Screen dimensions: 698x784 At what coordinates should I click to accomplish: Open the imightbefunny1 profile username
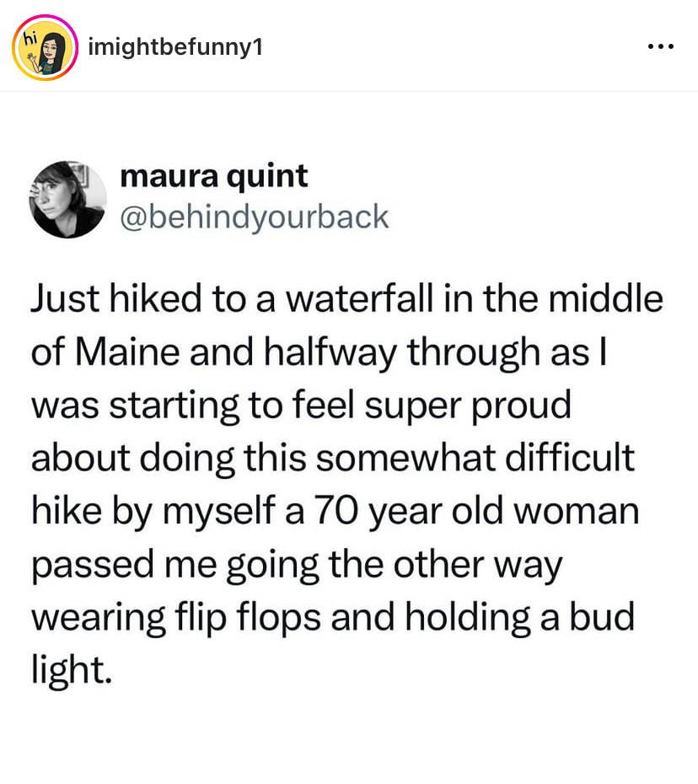point(175,47)
